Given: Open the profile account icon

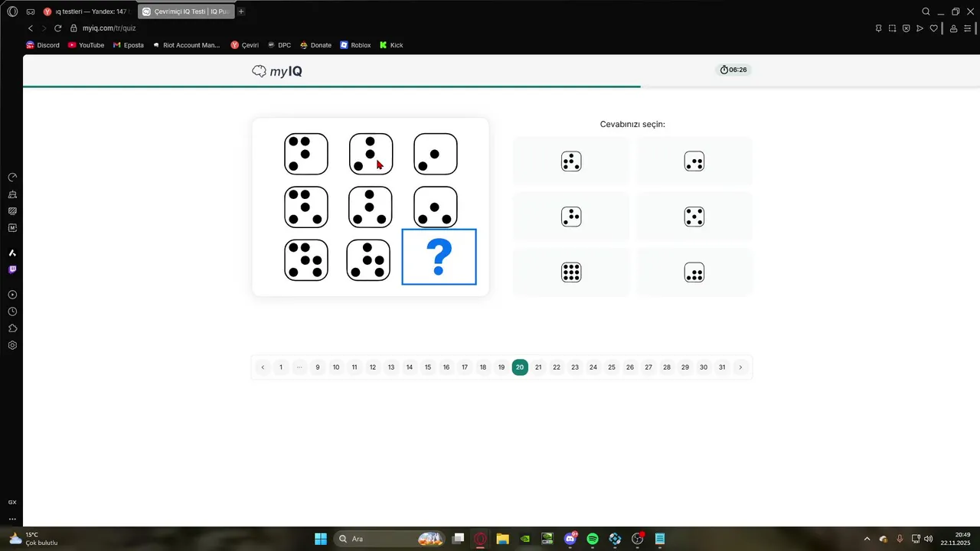Looking at the screenshot, I should tap(953, 28).
